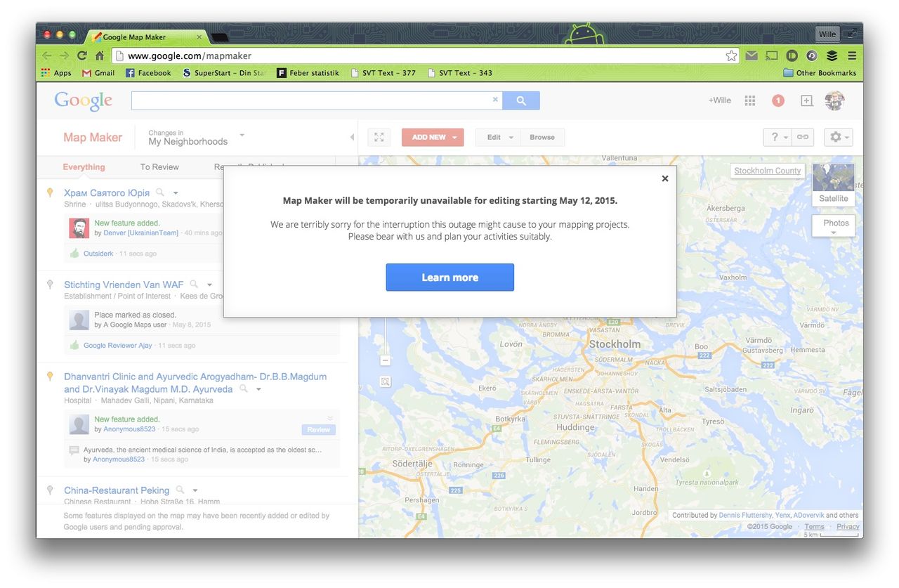Open the Dhanvantri Clinic feature title

(195, 383)
